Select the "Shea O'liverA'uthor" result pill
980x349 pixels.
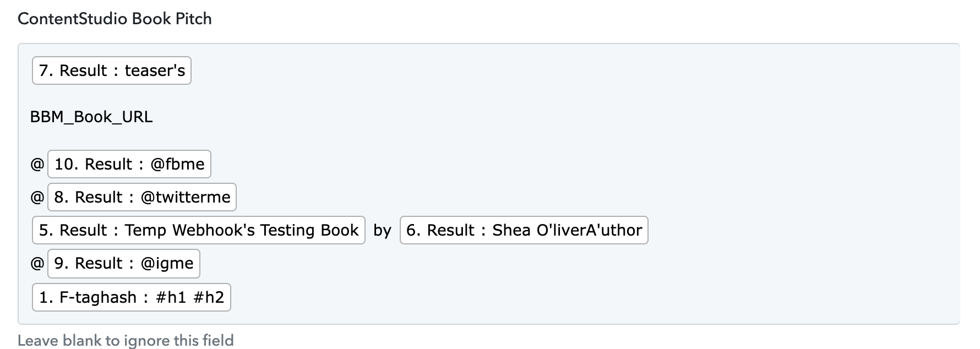524,230
